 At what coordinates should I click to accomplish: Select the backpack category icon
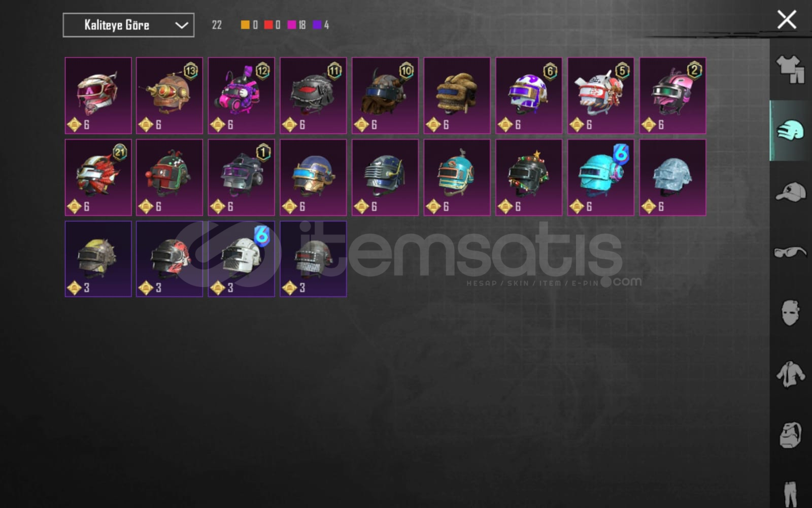(x=790, y=435)
